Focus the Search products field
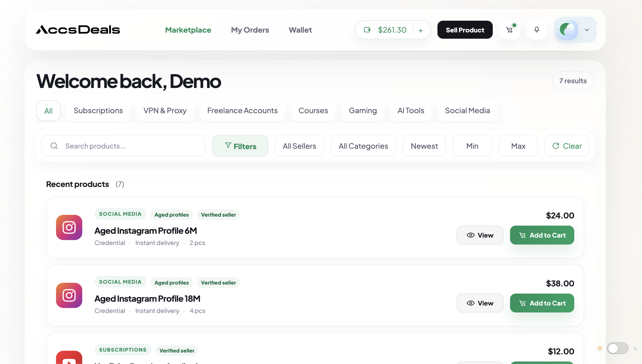This screenshot has height=364, width=642. click(124, 146)
